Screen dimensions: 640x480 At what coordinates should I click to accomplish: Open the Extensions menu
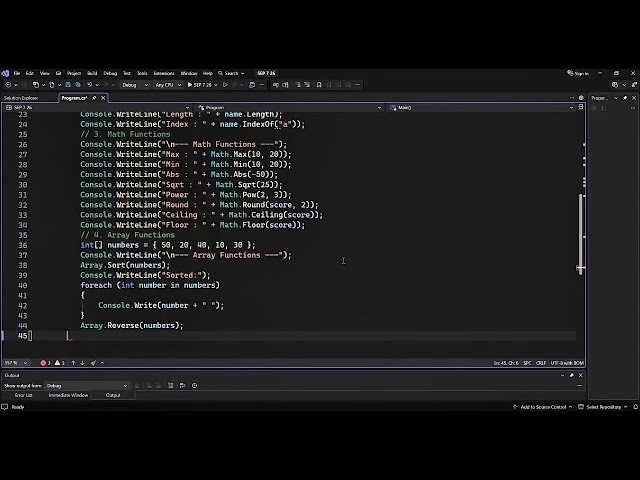click(164, 73)
